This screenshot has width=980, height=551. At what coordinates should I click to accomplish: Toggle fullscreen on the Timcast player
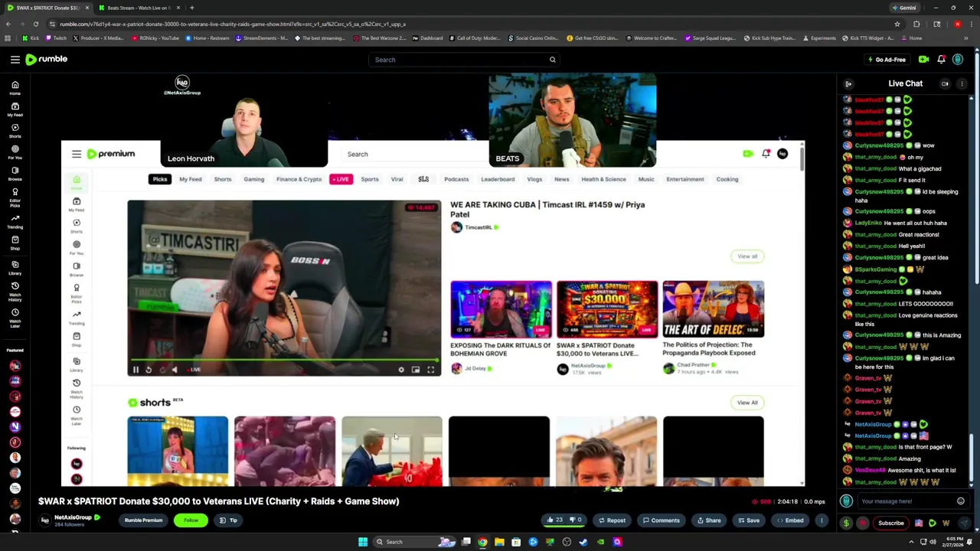click(x=430, y=370)
